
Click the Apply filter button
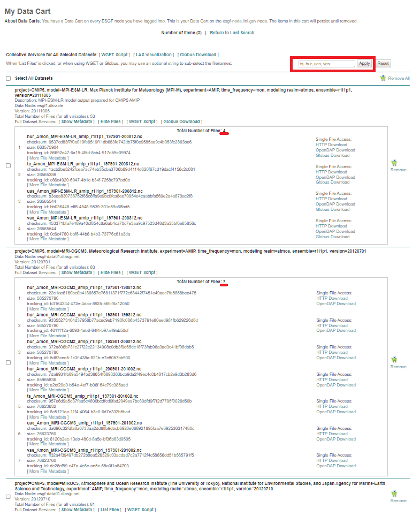(x=364, y=63)
